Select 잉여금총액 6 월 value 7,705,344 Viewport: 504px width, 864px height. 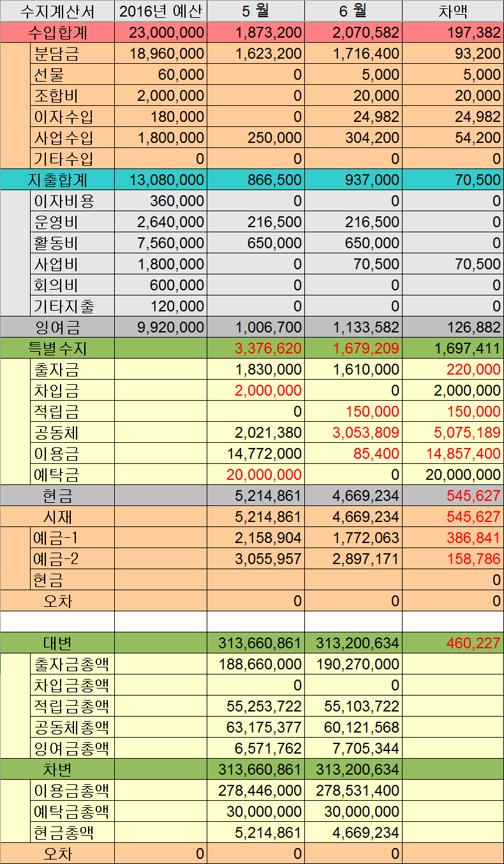pyautogui.click(x=353, y=748)
